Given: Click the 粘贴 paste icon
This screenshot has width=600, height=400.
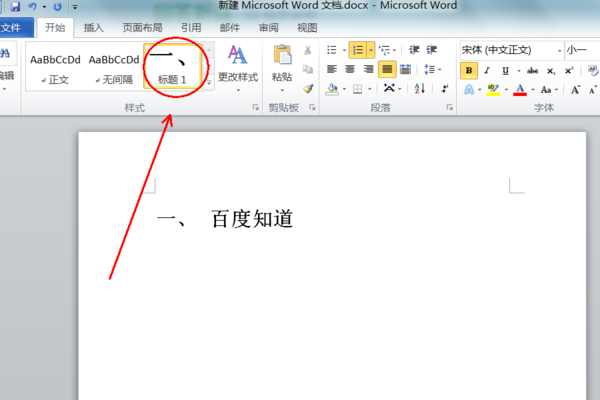Looking at the screenshot, I should (282, 55).
